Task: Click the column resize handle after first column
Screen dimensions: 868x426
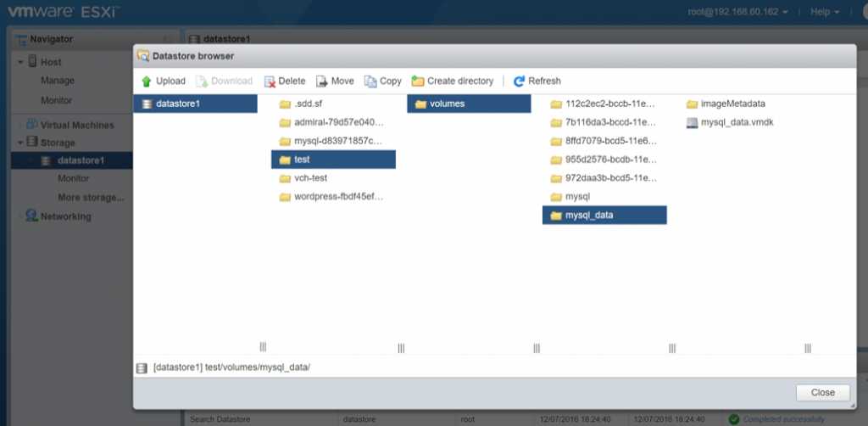Action: (263, 347)
